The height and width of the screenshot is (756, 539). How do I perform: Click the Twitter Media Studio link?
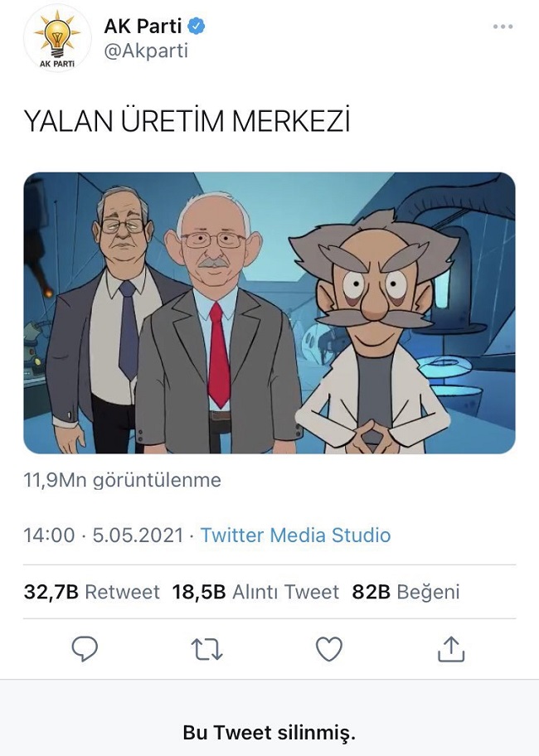click(x=295, y=535)
